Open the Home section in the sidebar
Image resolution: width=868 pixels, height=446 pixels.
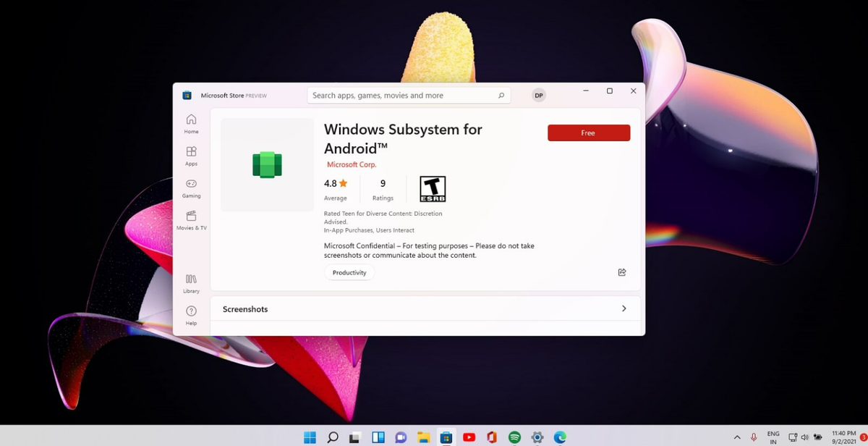[191, 124]
